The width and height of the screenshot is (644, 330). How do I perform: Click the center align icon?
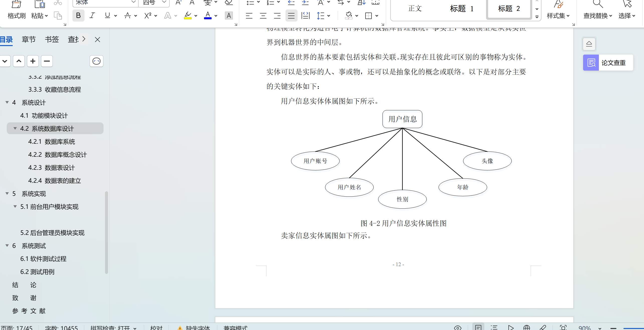click(x=263, y=16)
